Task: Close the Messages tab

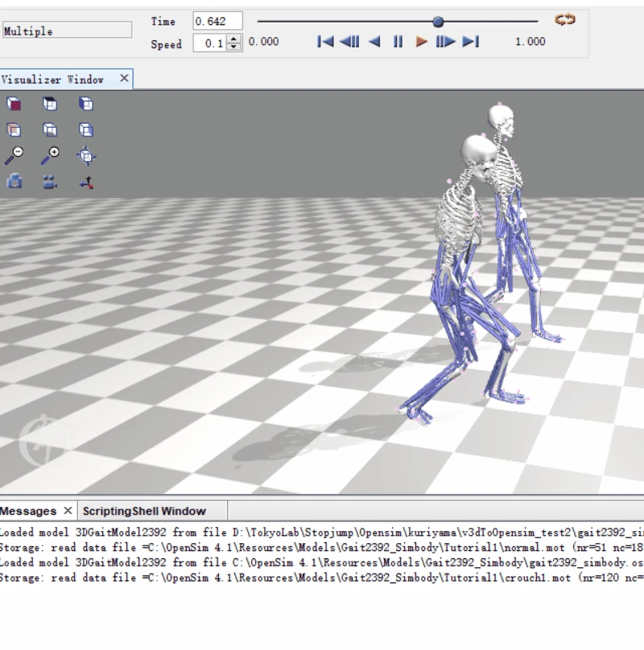Action: click(x=68, y=511)
